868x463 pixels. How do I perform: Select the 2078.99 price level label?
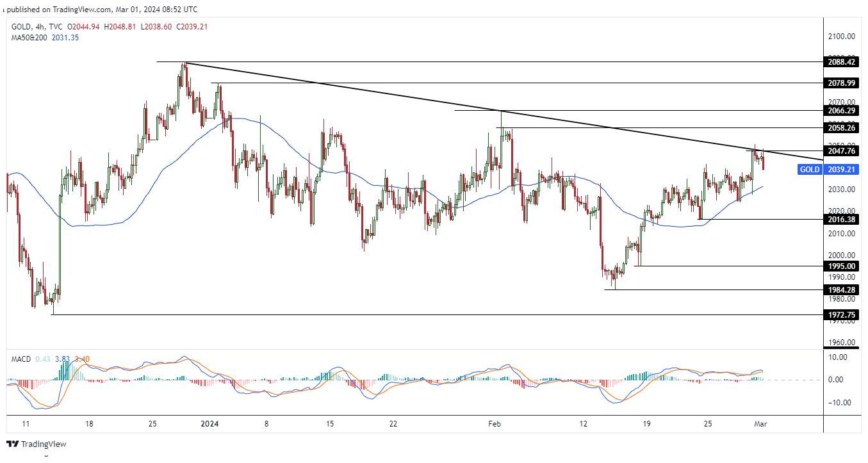click(842, 83)
